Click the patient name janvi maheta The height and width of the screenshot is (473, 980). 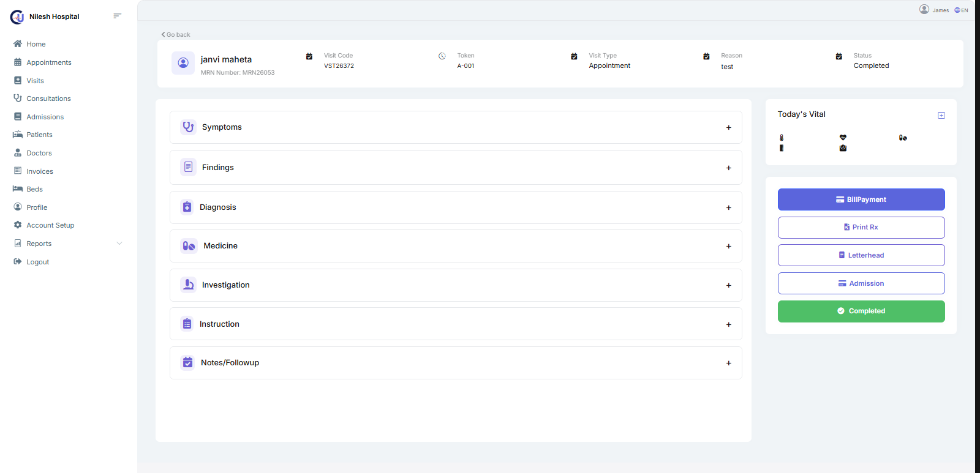click(x=226, y=59)
